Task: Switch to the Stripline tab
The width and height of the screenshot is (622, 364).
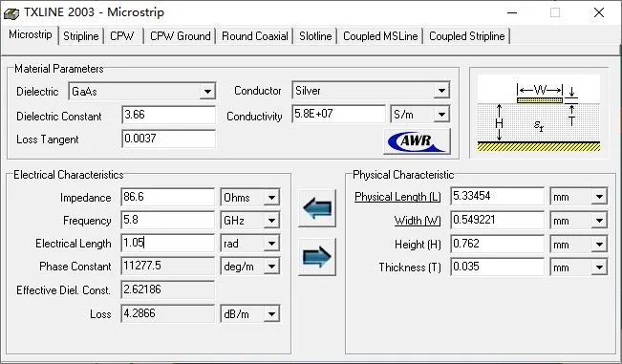Action: (x=81, y=36)
